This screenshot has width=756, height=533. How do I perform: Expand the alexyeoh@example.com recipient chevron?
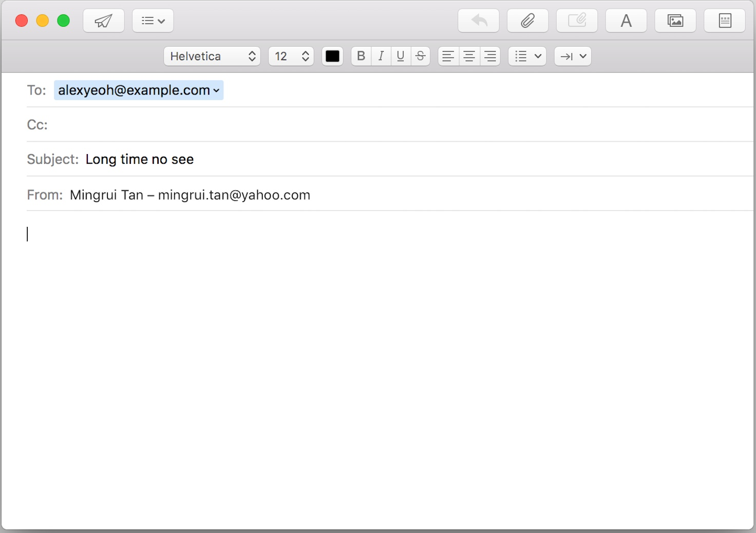pos(216,90)
